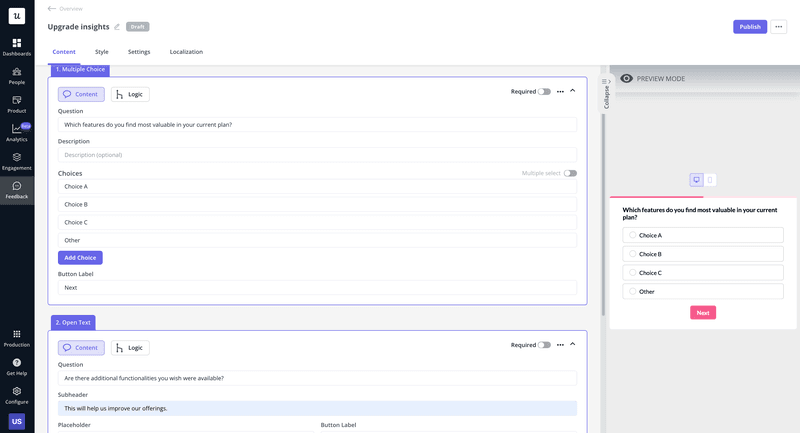The height and width of the screenshot is (433, 800).
Task: Switch preview to mobile device icon
Action: pos(710,180)
